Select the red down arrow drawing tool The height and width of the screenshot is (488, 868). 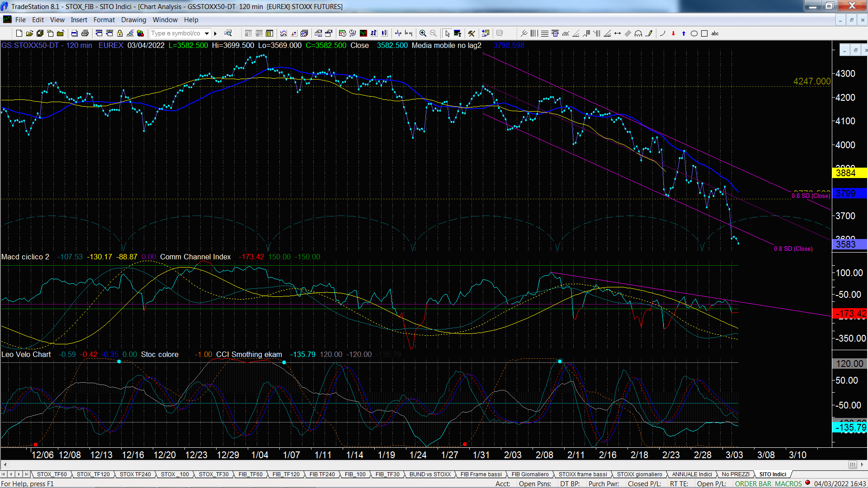(673, 33)
